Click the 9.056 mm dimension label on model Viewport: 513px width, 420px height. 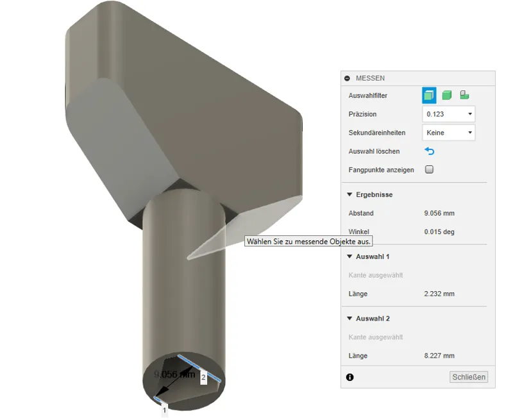pyautogui.click(x=174, y=374)
